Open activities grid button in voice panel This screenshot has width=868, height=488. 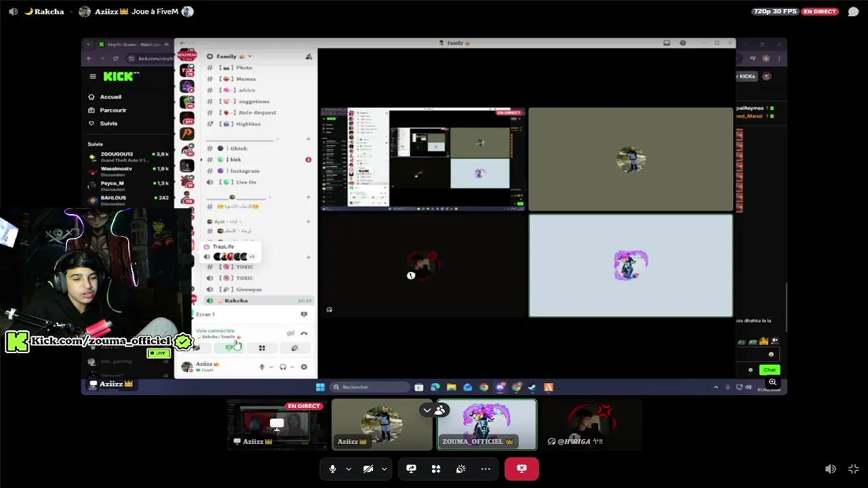click(262, 348)
